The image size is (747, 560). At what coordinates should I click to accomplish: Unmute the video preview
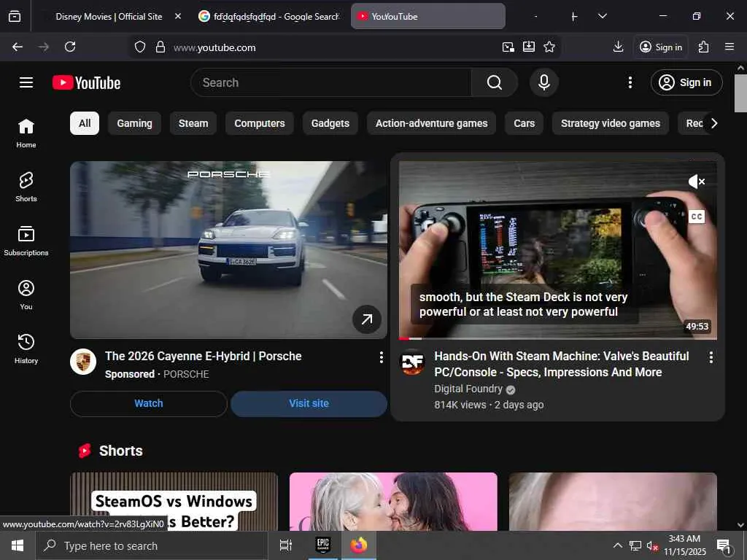(697, 182)
